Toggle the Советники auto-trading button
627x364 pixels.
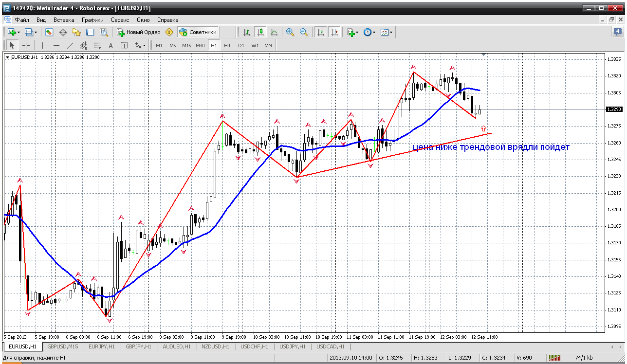[x=198, y=32]
